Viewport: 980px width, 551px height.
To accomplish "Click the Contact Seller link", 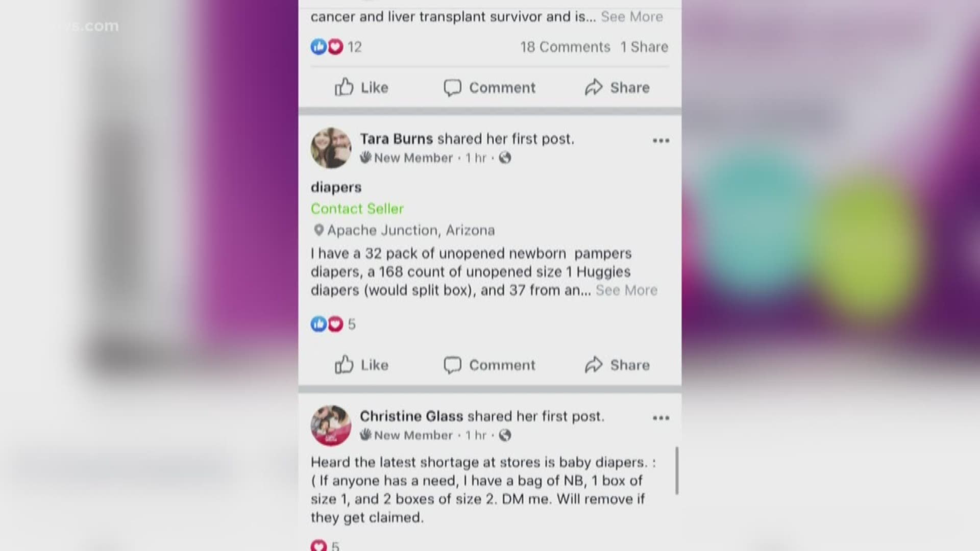I will (357, 209).
